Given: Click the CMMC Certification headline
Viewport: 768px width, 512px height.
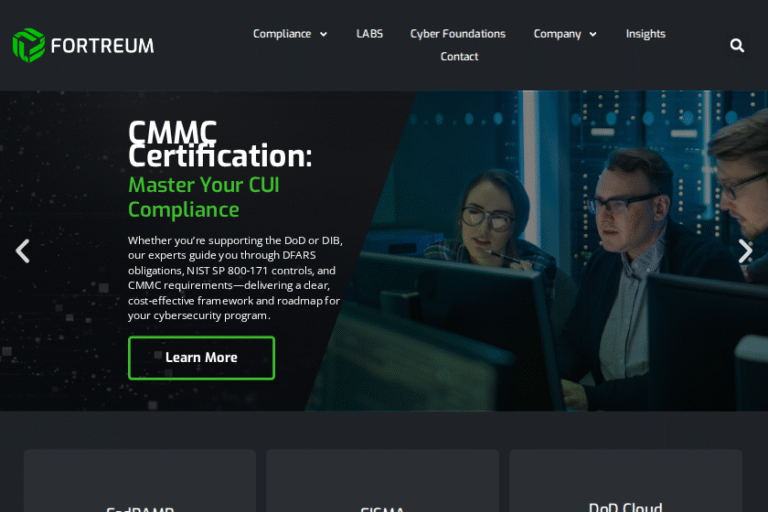Looking at the screenshot, I should click(x=220, y=144).
